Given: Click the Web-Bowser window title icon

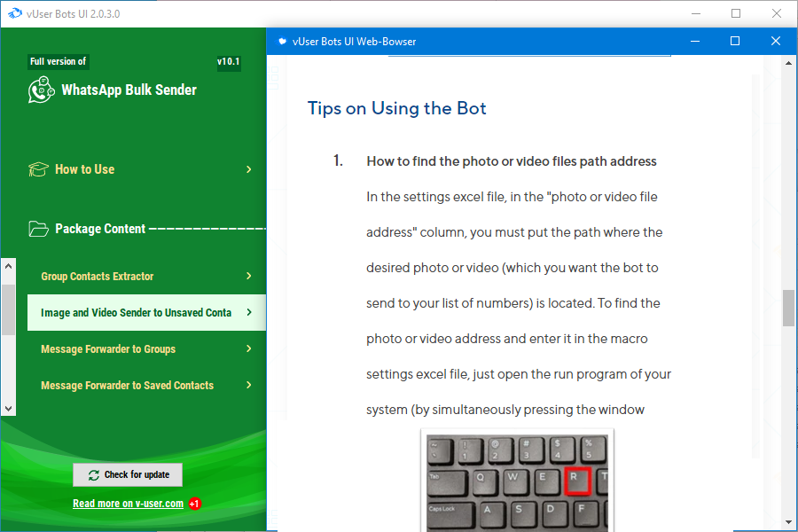Looking at the screenshot, I should (x=282, y=42).
